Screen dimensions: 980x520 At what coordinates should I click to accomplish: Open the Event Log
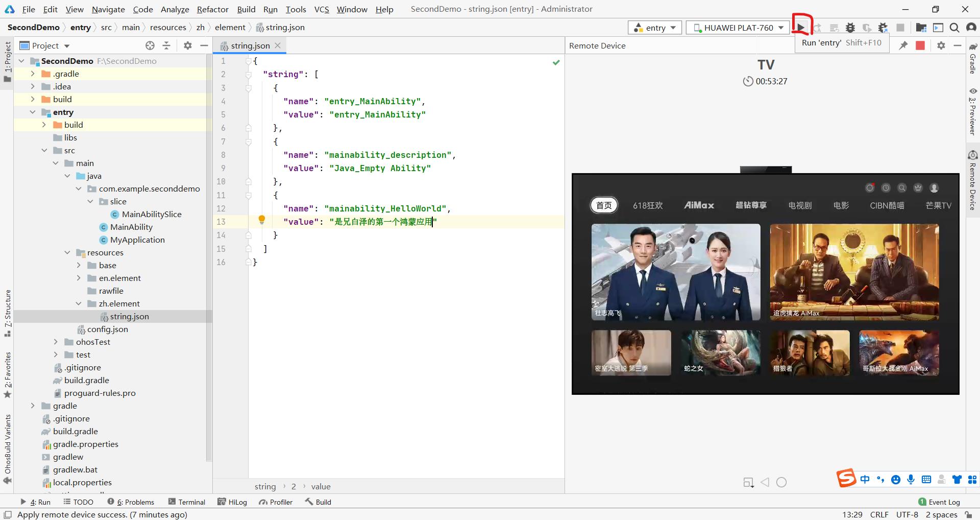(x=939, y=502)
